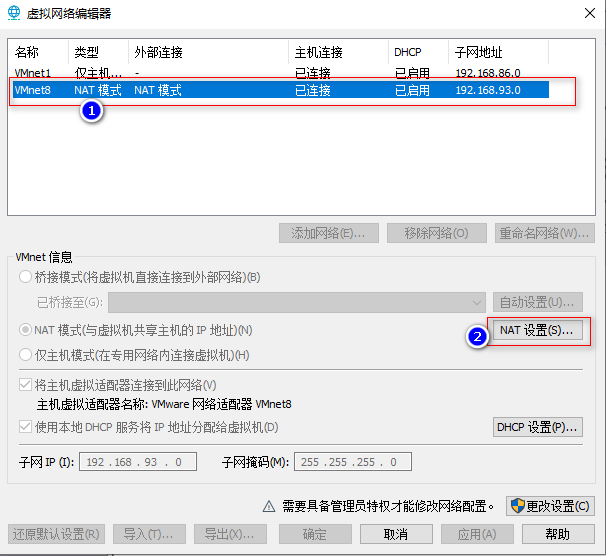This screenshot has width=606, height=556.
Task: Click 更改设置(C) button
Action: [550, 506]
